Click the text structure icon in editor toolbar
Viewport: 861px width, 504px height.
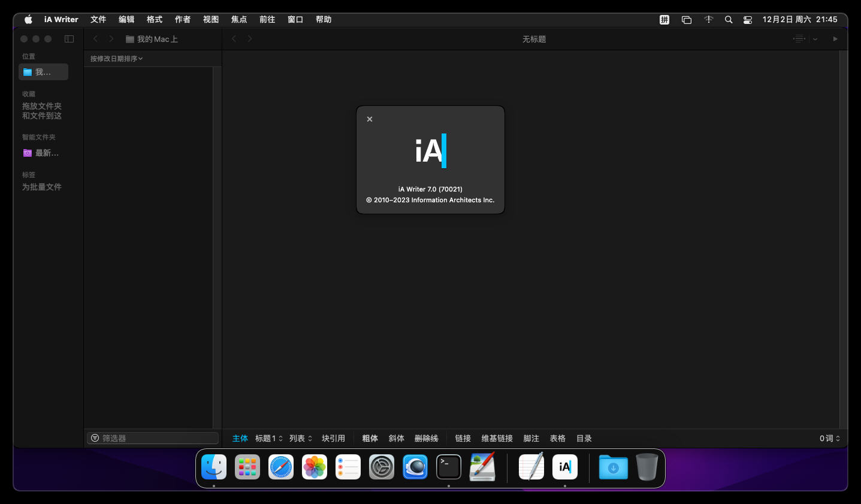(x=799, y=39)
